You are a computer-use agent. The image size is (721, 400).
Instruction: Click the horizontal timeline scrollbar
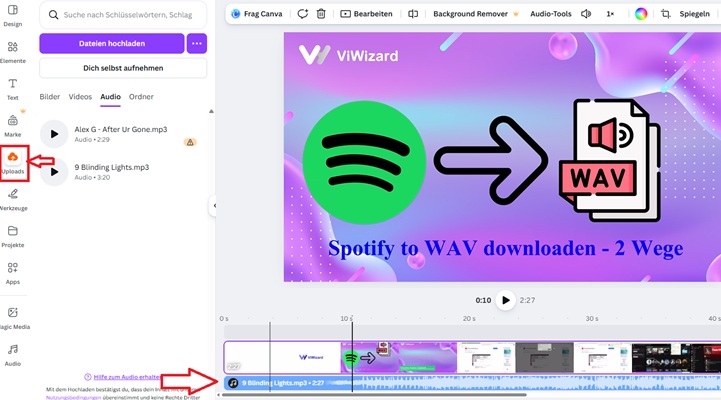374,394
